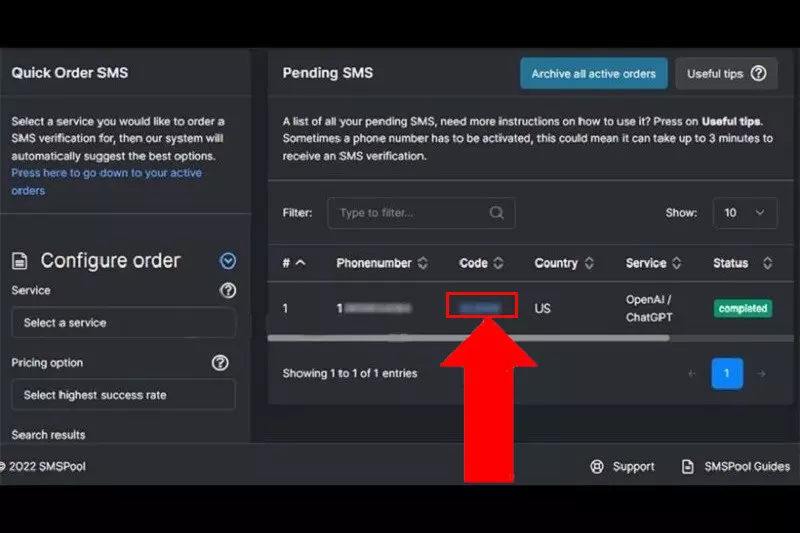Click the previous page arrow
Screen dimensions: 800x533
pyautogui.click(x=692, y=374)
